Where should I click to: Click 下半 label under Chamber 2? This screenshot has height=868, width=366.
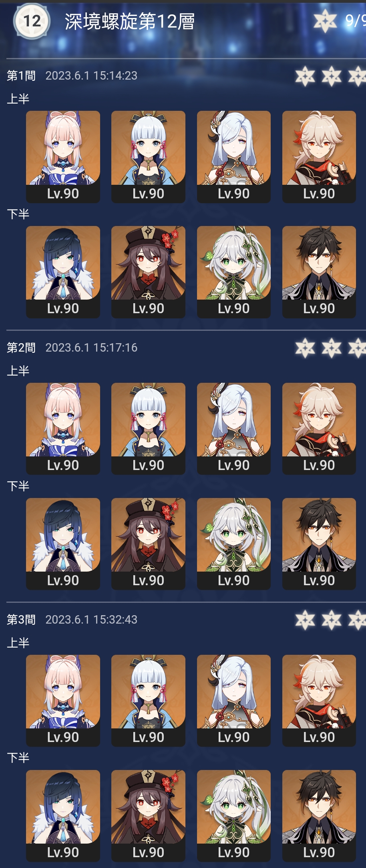[x=18, y=486]
